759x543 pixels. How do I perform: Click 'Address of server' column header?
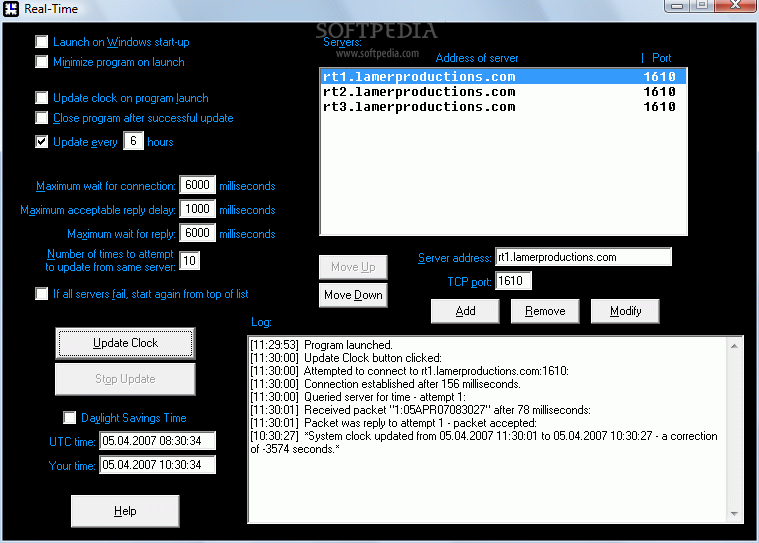pos(477,58)
